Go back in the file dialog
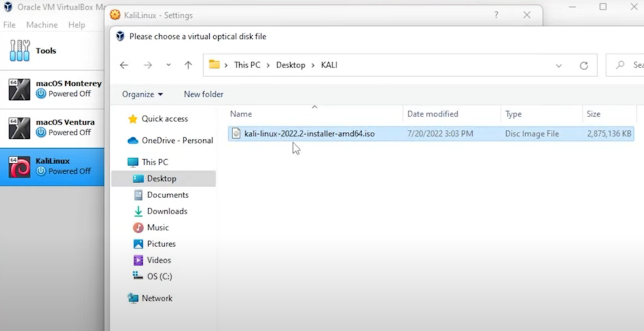 point(124,65)
